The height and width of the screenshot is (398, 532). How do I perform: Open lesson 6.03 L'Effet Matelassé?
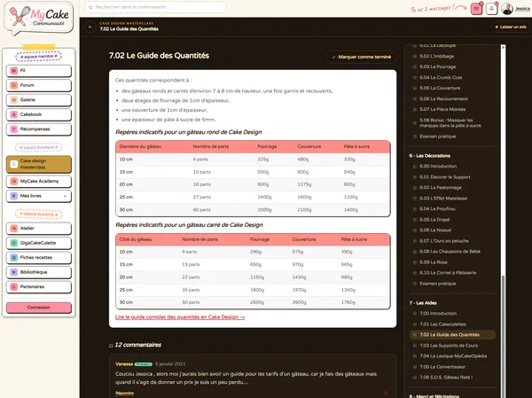pyautogui.click(x=443, y=199)
